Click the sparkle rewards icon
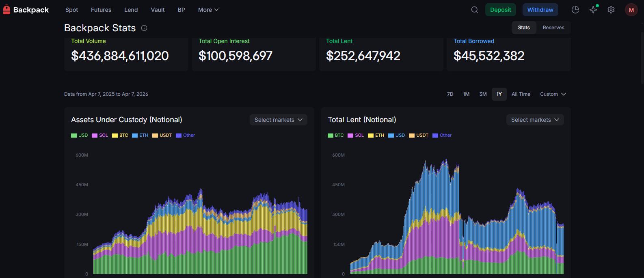The image size is (644, 278). (x=593, y=10)
